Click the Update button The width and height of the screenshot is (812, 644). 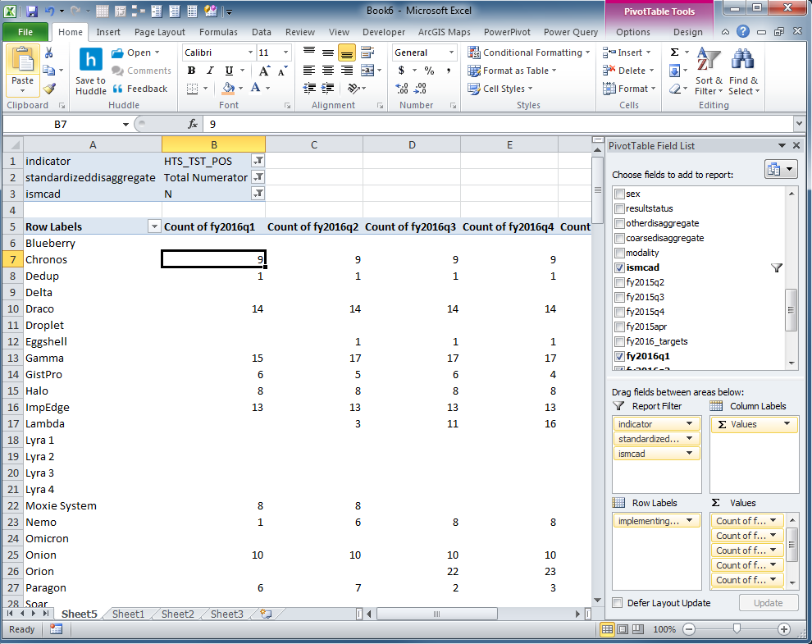[x=768, y=602]
